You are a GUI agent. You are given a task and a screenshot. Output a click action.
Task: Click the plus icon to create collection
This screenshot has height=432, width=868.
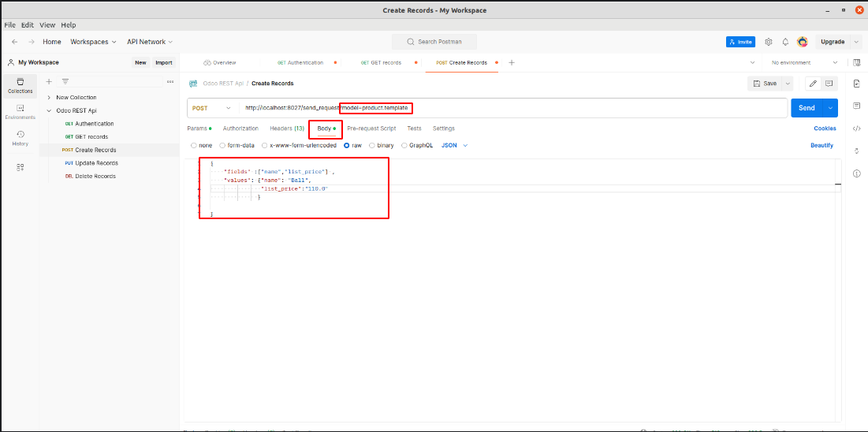[49, 81]
